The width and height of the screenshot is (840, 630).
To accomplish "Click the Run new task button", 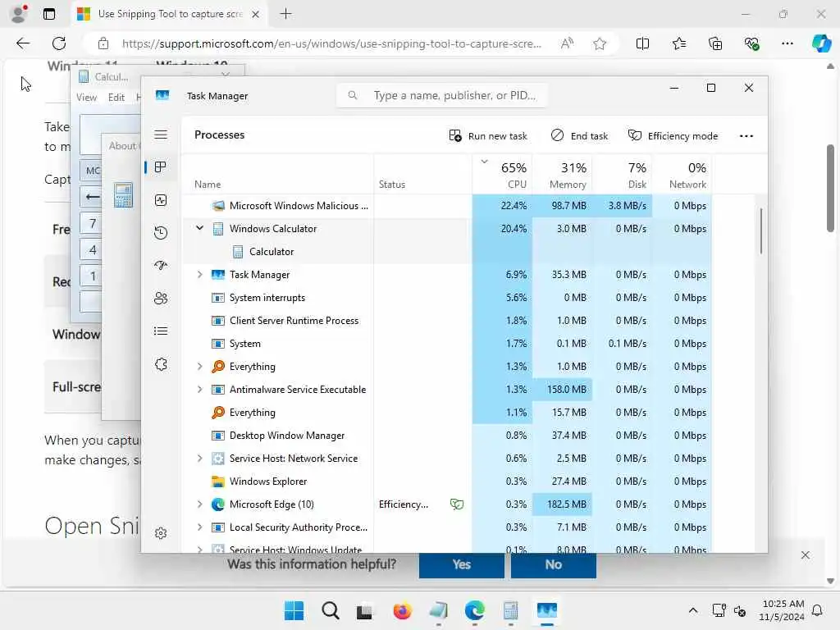I will [x=488, y=135].
